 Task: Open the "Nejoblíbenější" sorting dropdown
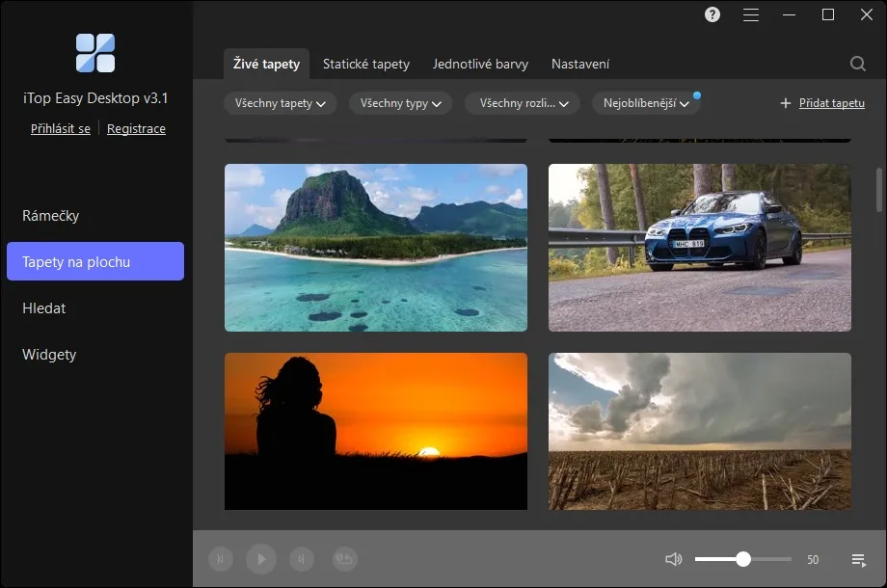[x=645, y=103]
